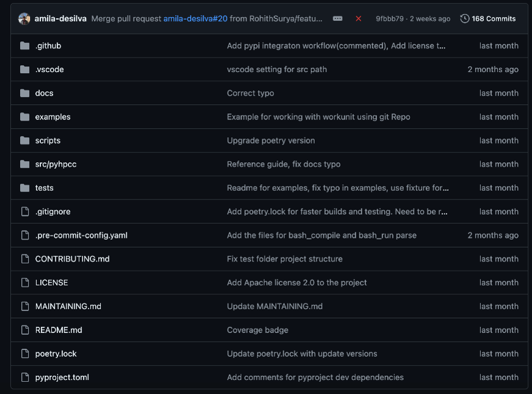Open the README.md file

pos(59,330)
